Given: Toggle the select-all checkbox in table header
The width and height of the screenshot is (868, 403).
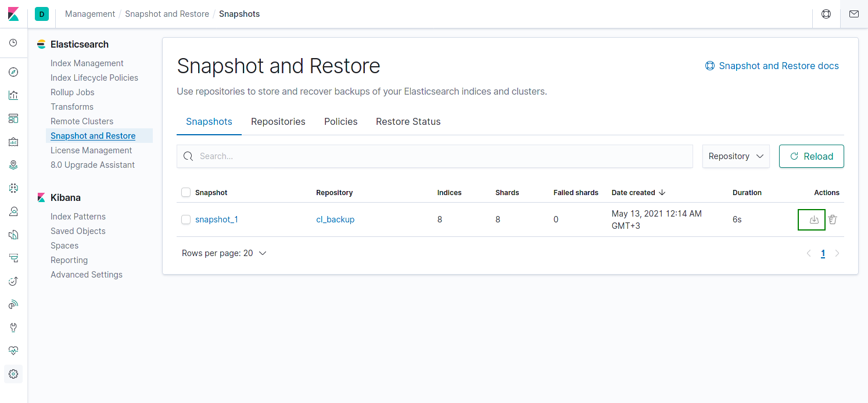Looking at the screenshot, I should tap(186, 192).
